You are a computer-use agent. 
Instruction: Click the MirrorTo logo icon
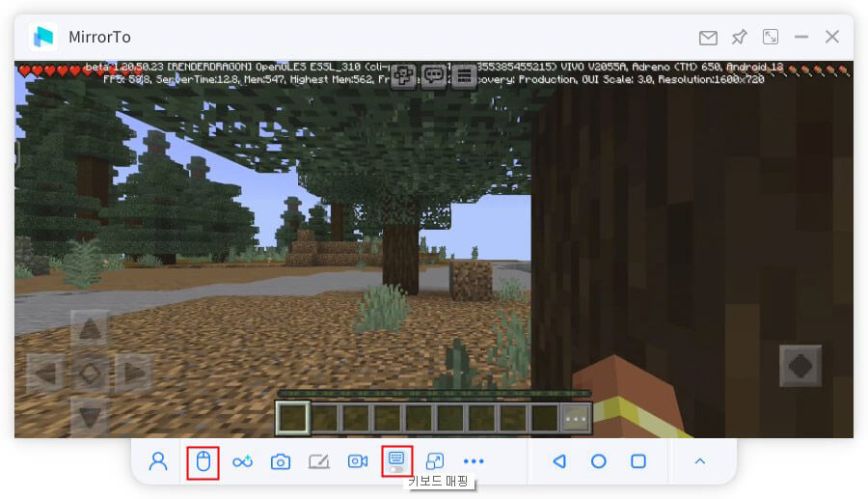pyautogui.click(x=43, y=37)
